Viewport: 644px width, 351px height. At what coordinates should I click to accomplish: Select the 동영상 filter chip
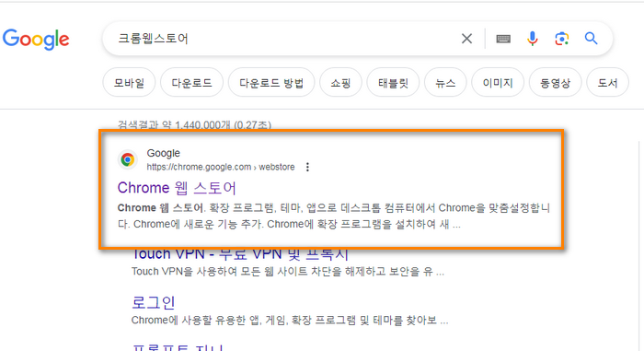(556, 83)
